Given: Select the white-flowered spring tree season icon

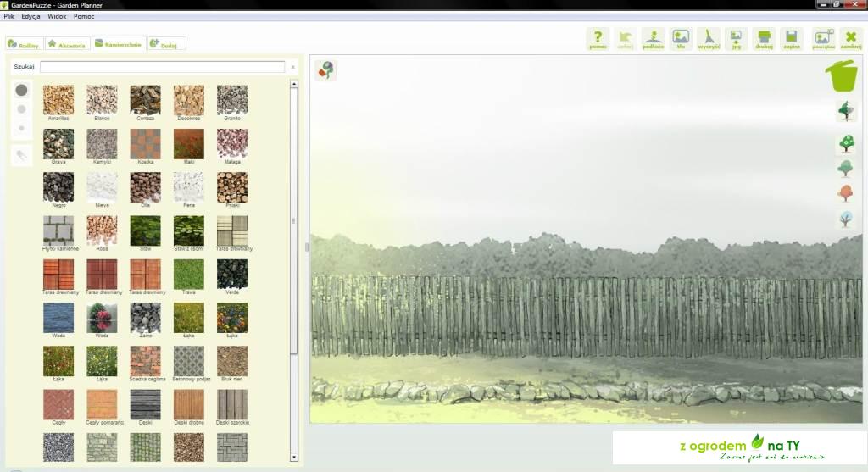Looking at the screenshot, I should (x=845, y=143).
